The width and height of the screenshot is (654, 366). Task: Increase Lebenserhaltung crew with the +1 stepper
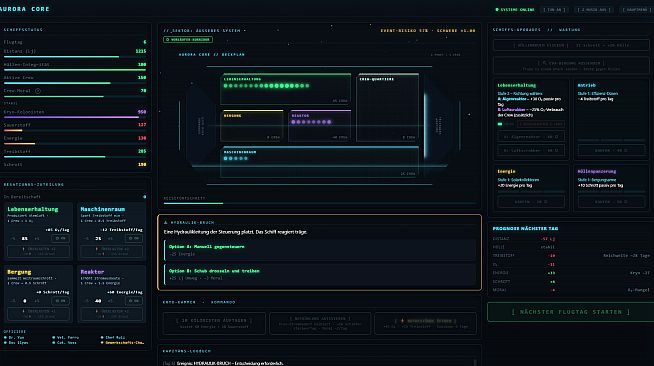(37, 238)
